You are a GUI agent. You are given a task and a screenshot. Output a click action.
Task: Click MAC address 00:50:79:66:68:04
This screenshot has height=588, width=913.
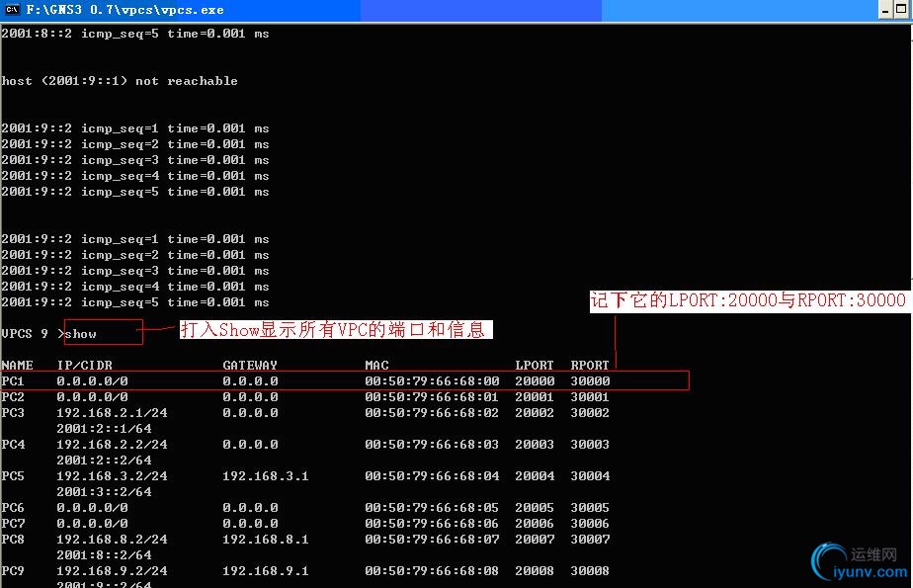click(432, 475)
